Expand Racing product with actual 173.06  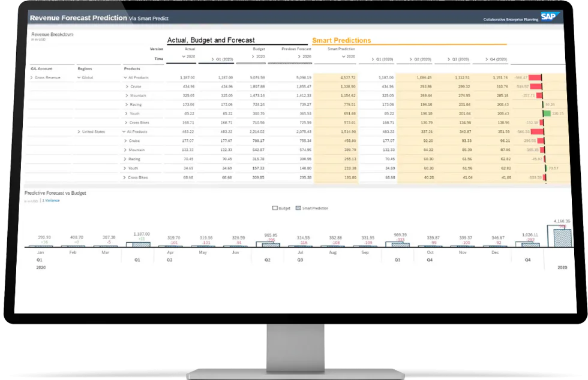click(127, 104)
